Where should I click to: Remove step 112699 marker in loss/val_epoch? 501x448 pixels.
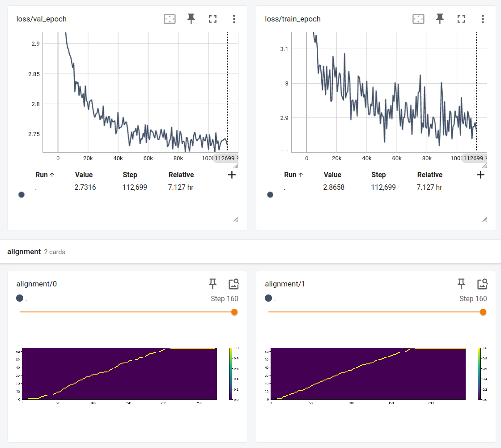click(237, 158)
